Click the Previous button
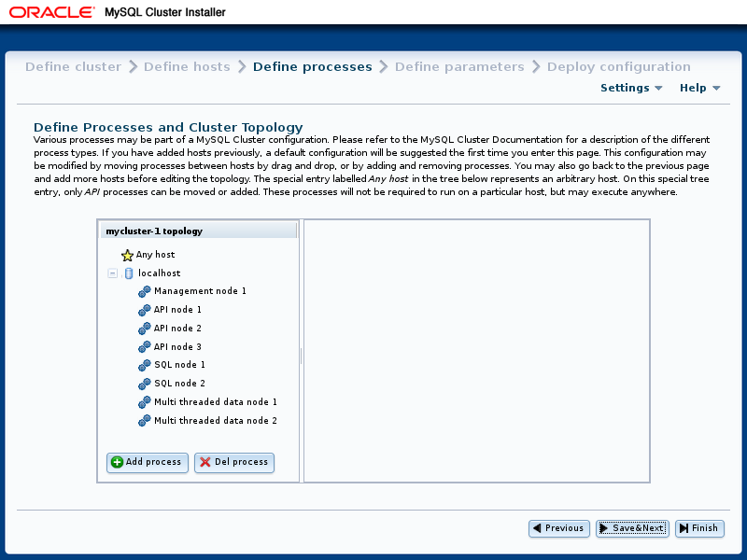Image resolution: width=747 pixels, height=560 pixels. [x=558, y=528]
